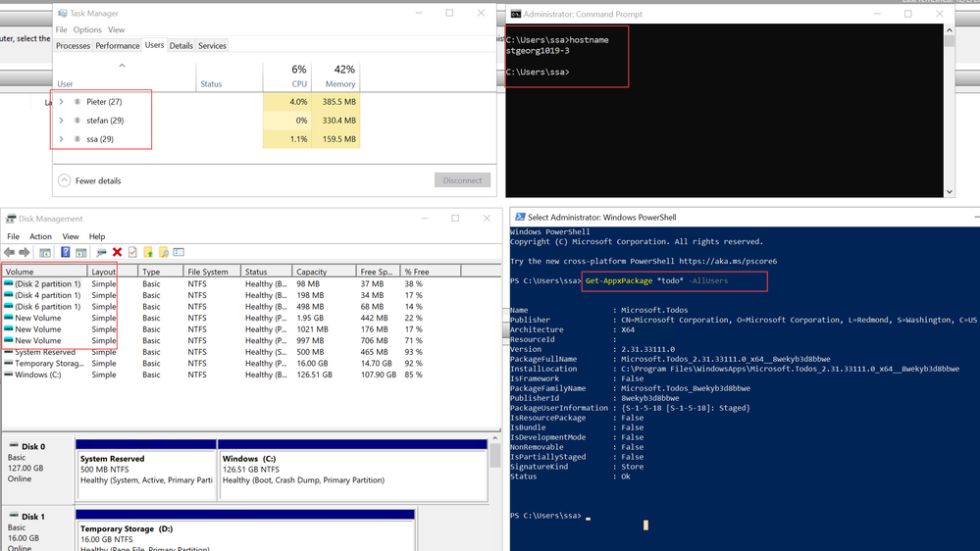This screenshot has width=980, height=551.
Task: Click the Disk Management title bar icon
Action: click(x=11, y=219)
